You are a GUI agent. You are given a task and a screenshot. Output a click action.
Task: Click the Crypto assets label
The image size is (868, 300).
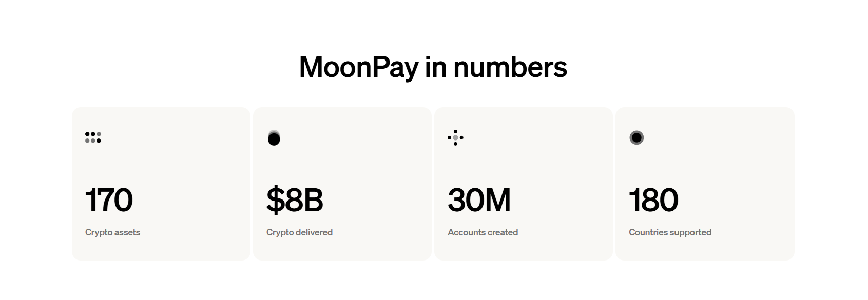112,232
